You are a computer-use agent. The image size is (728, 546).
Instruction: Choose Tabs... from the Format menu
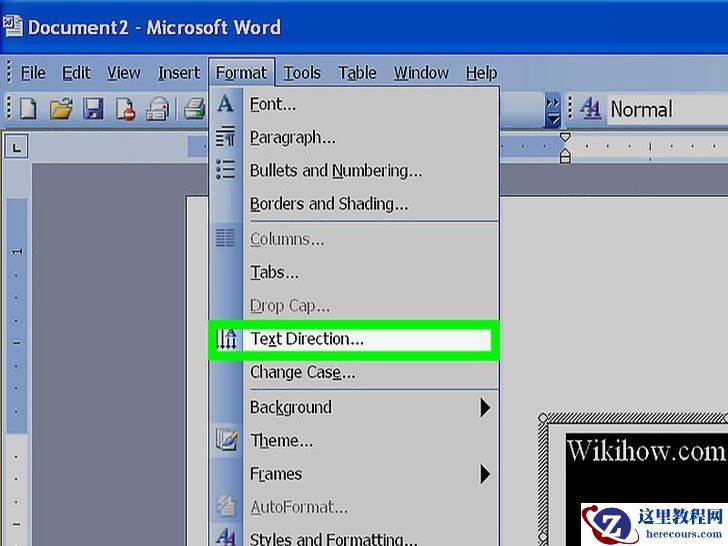pos(355,273)
